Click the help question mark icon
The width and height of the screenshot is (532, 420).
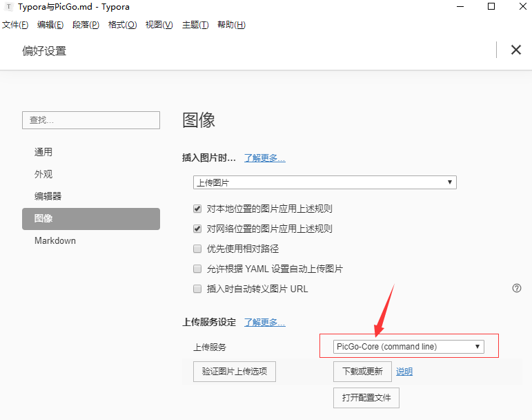(x=517, y=288)
